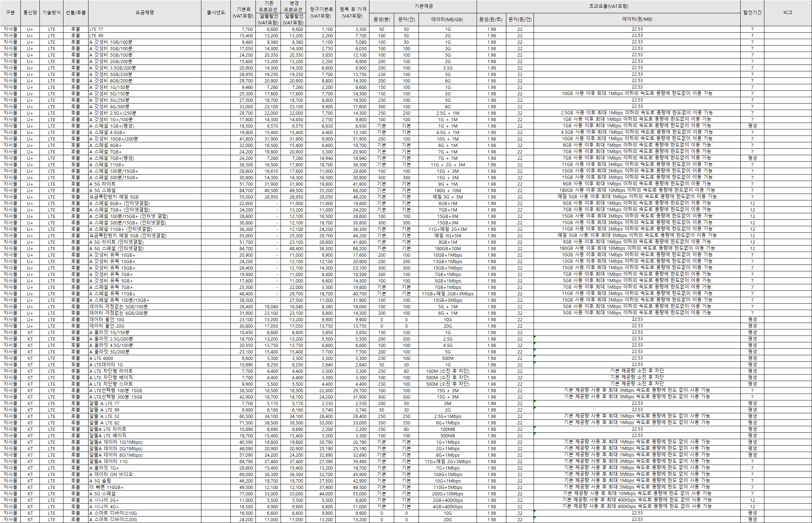The image size is (812, 523).
Task: Click plan cell A 갓성비 5GB/230분
Action: click(x=145, y=75)
